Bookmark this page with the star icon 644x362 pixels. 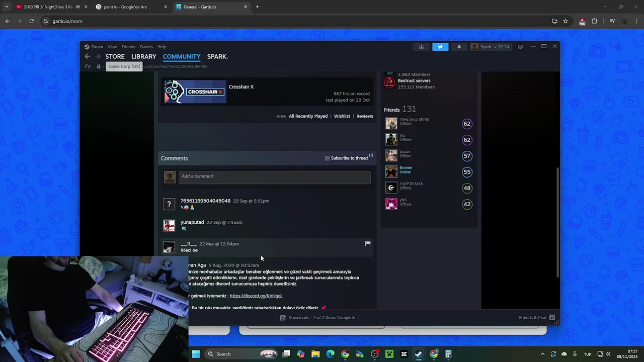(566, 21)
